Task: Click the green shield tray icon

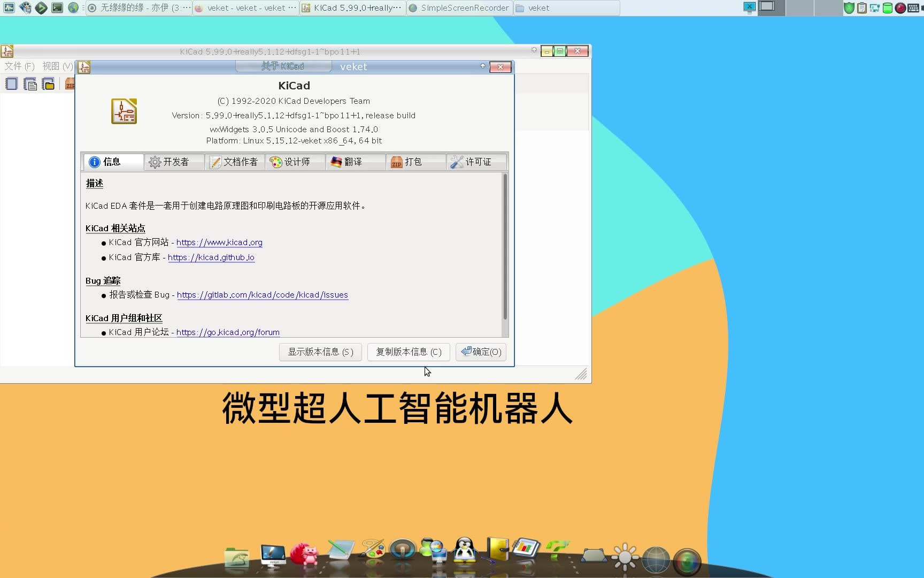Action: coord(849,8)
